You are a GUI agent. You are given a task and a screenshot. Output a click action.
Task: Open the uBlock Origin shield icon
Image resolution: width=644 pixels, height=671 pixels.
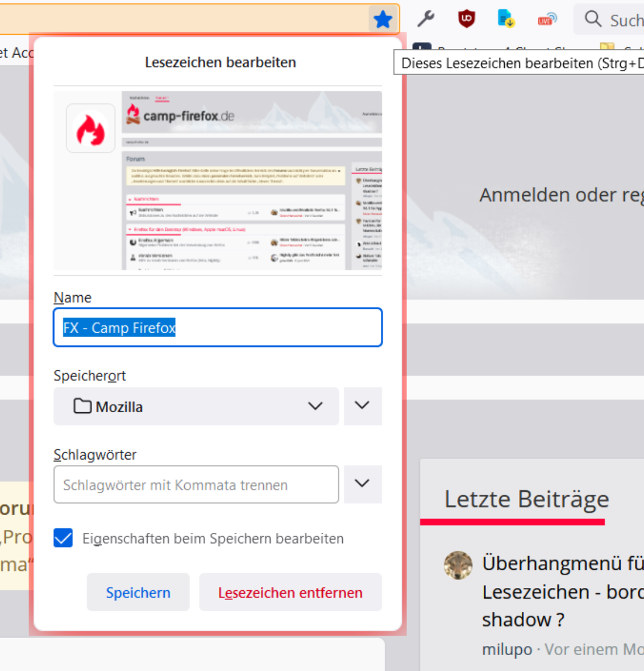tap(467, 19)
